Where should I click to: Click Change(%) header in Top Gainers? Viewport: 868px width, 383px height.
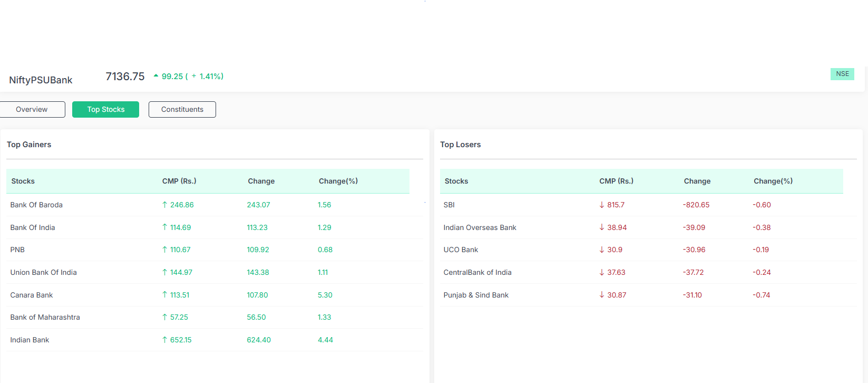[338, 181]
